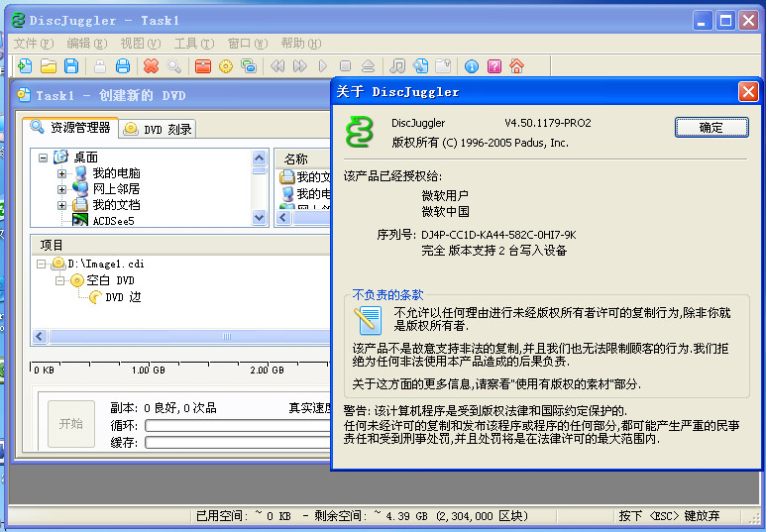The height and width of the screenshot is (532, 766).
Task: Click the 项目 panel horizontal scrollbar thumb
Action: point(190,337)
